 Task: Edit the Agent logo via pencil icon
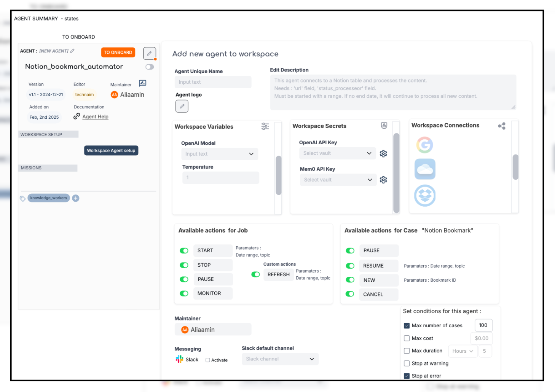point(182,106)
